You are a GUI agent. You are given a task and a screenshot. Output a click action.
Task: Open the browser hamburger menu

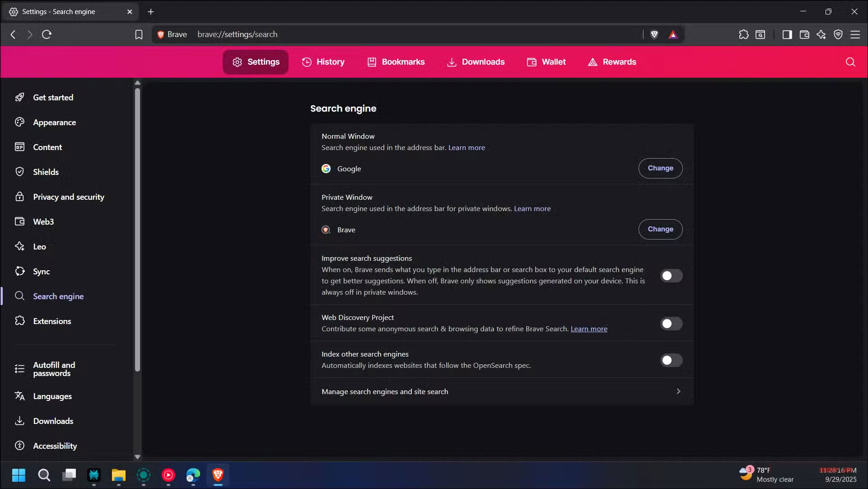pyautogui.click(x=855, y=34)
